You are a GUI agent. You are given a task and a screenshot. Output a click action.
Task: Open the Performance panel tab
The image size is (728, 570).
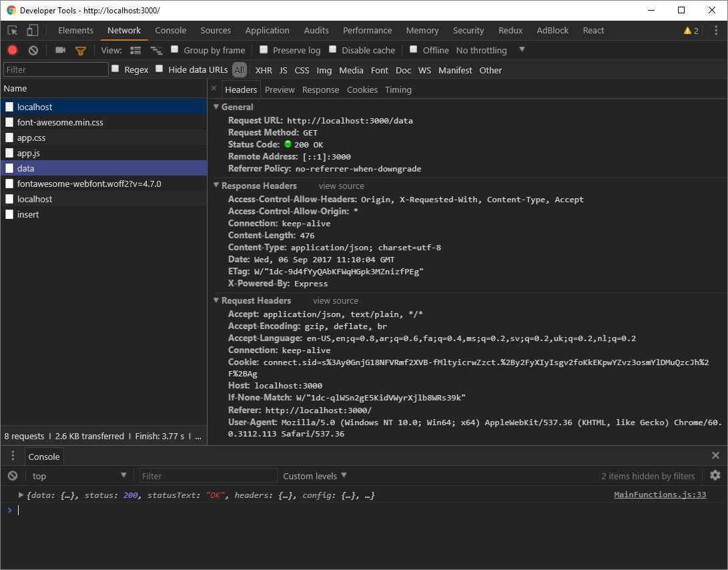[367, 31]
